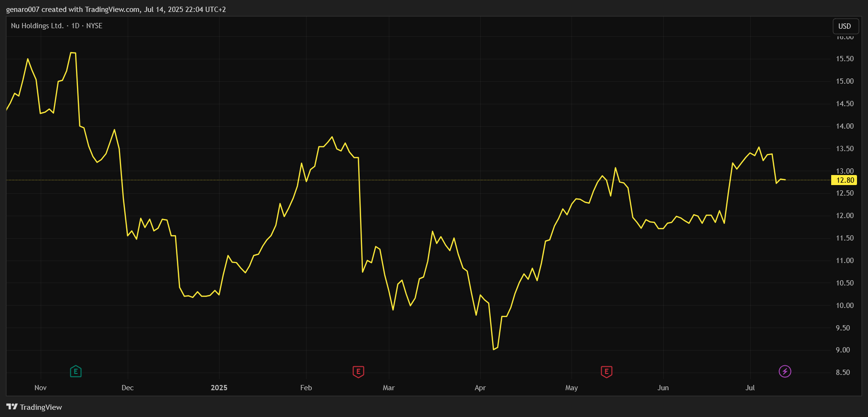Click the May label on time axis
This screenshot has width=868, height=417.
(571, 388)
